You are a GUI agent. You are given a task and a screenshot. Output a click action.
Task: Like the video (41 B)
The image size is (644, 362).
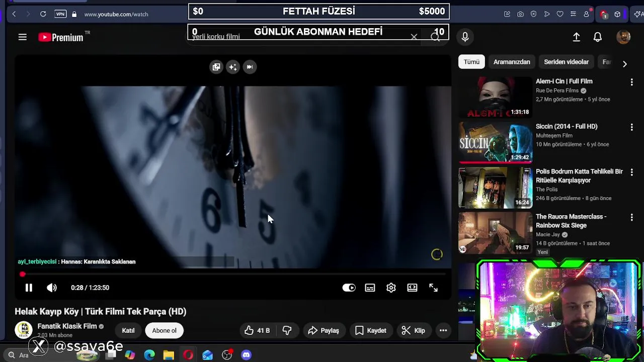point(258,330)
